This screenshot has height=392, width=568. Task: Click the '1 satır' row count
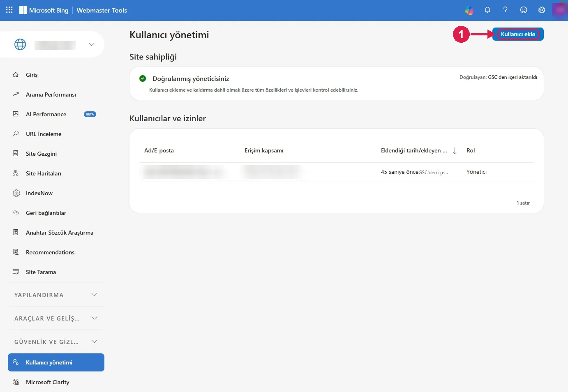pos(523,203)
